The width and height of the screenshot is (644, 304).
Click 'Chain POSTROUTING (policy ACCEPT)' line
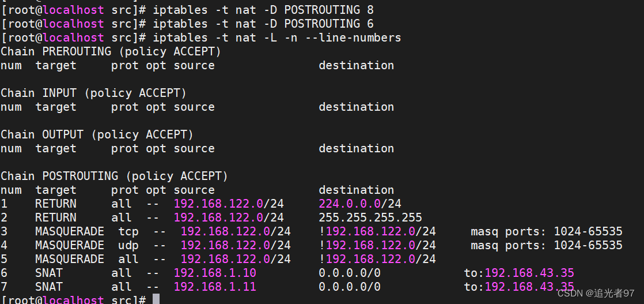pyautogui.click(x=114, y=176)
